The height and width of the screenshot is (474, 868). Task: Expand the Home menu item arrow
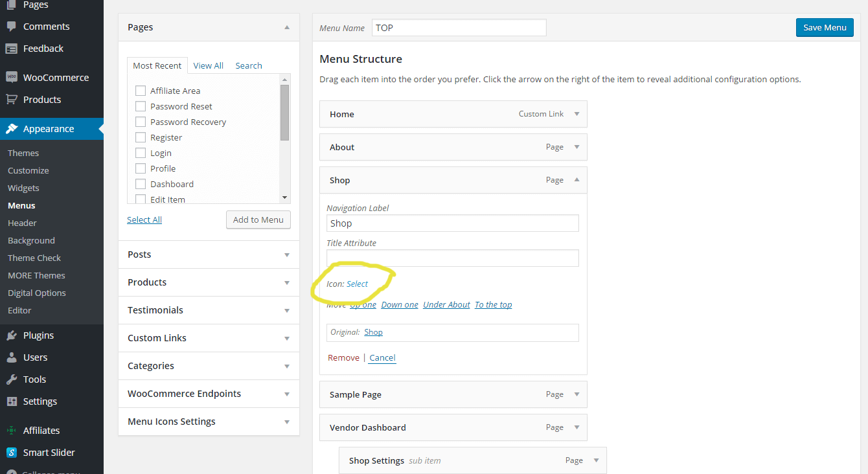pyautogui.click(x=577, y=114)
